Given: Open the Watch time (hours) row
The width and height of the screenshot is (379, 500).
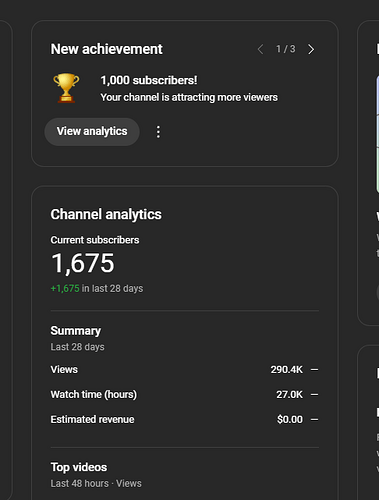Looking at the screenshot, I should pyautogui.click(x=184, y=395).
